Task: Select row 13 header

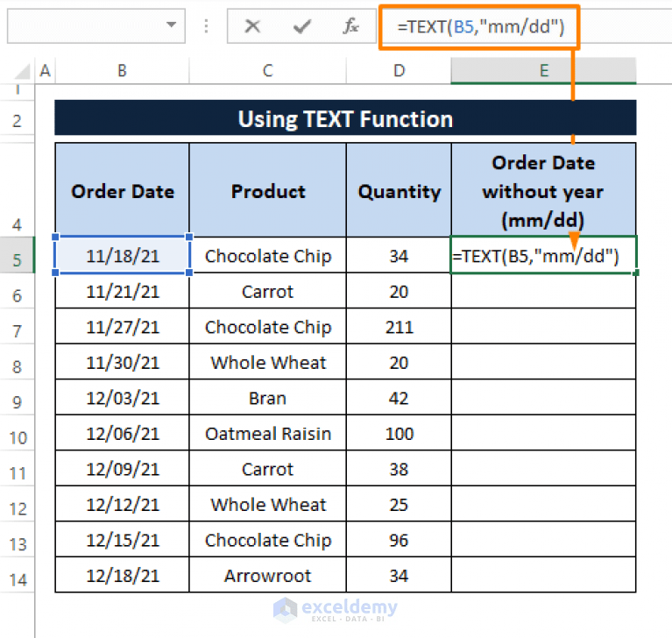Action: [18, 539]
